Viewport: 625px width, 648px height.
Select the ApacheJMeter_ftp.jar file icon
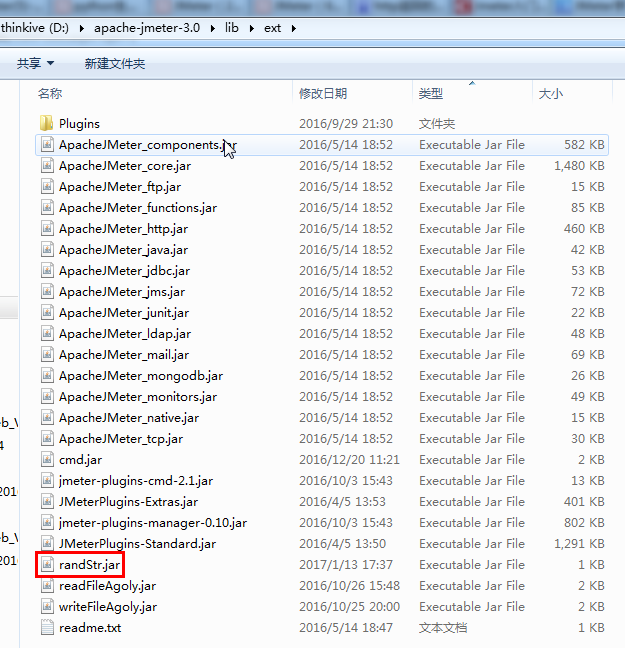pyautogui.click(x=48, y=186)
